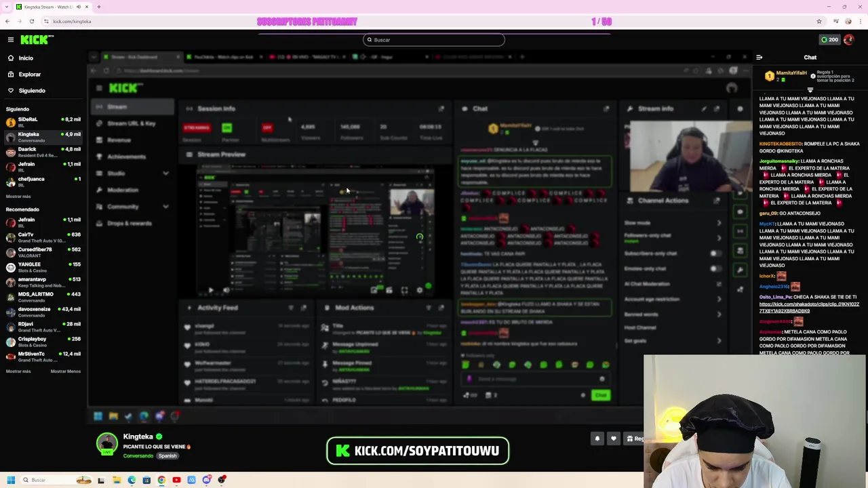Open Siguiendo in the sidebar navigation
The height and width of the screenshot is (488, 868).
pyautogui.click(x=31, y=91)
